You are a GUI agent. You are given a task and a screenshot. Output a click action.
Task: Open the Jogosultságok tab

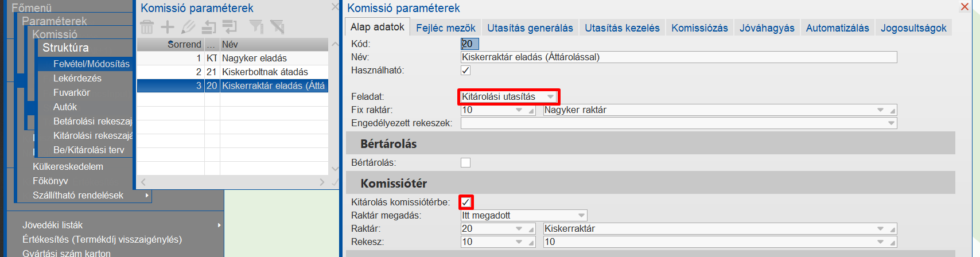913,28
